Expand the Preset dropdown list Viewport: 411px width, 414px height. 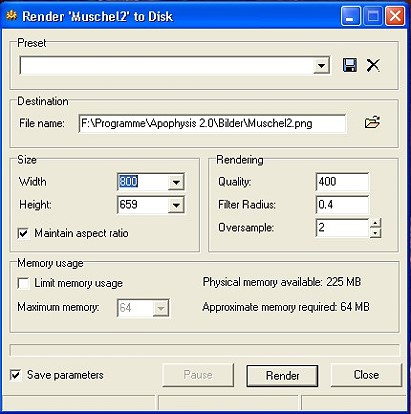[321, 65]
